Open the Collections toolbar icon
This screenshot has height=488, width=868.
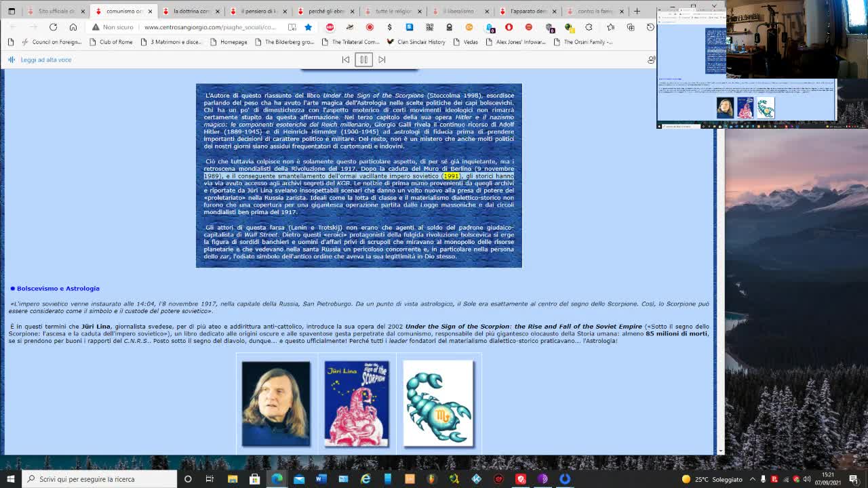(631, 27)
